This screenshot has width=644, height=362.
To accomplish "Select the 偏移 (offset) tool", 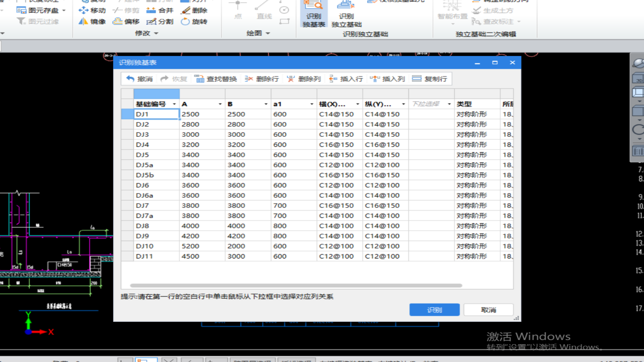I will pyautogui.click(x=126, y=21).
